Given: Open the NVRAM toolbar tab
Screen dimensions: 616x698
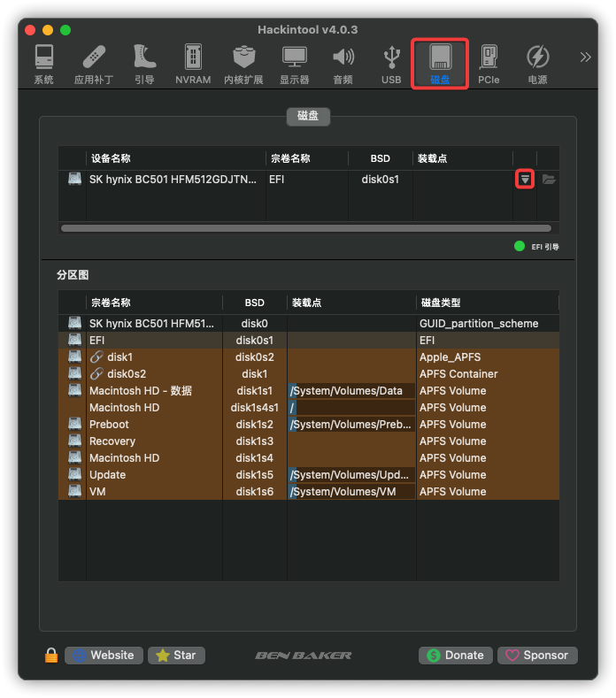Looking at the screenshot, I should [193, 64].
